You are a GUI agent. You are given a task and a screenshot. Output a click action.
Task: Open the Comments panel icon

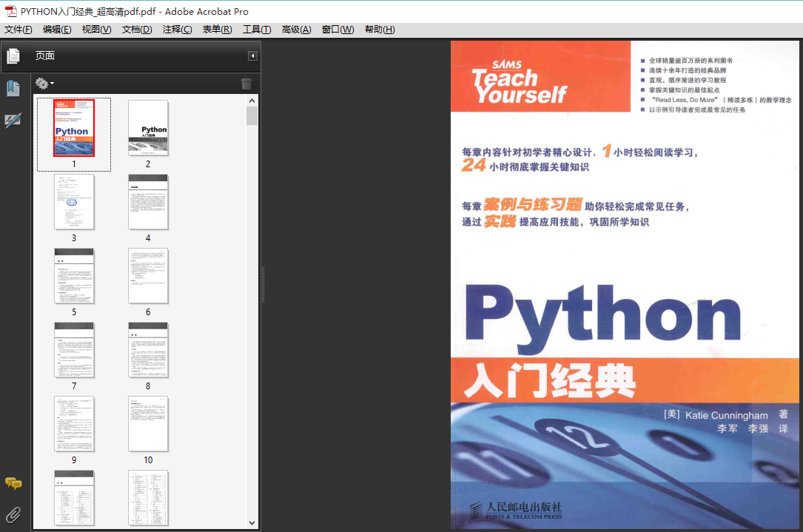[x=13, y=483]
